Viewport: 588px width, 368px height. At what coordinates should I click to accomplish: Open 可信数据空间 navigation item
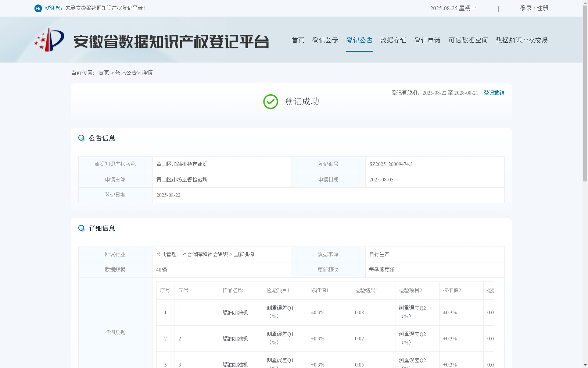[x=468, y=40]
